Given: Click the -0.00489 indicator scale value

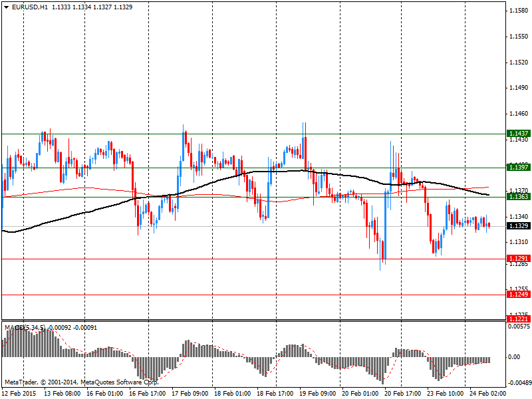Looking at the screenshot, I should pos(519,383).
